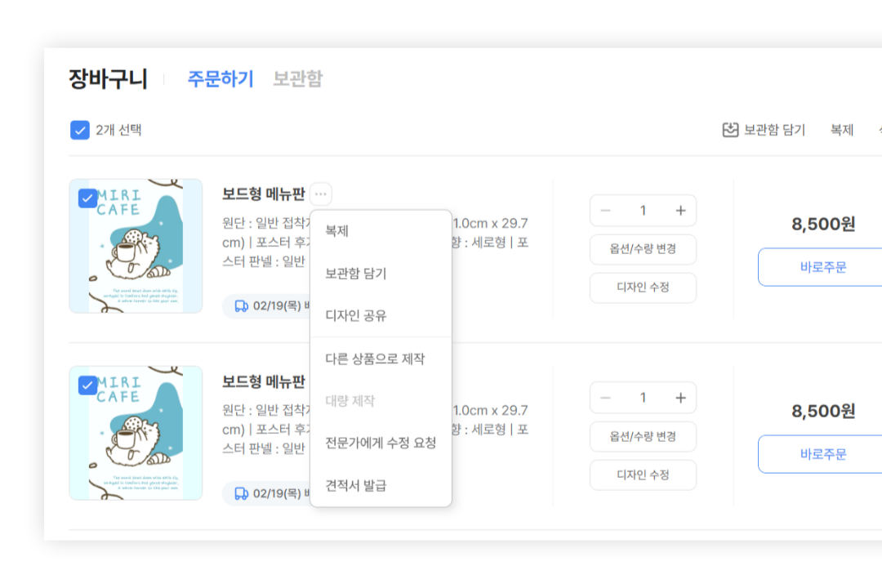Viewport: 882px width, 588px height.
Task: Uncheck the first MIRI CAFE item checkbox
Action: click(x=87, y=197)
